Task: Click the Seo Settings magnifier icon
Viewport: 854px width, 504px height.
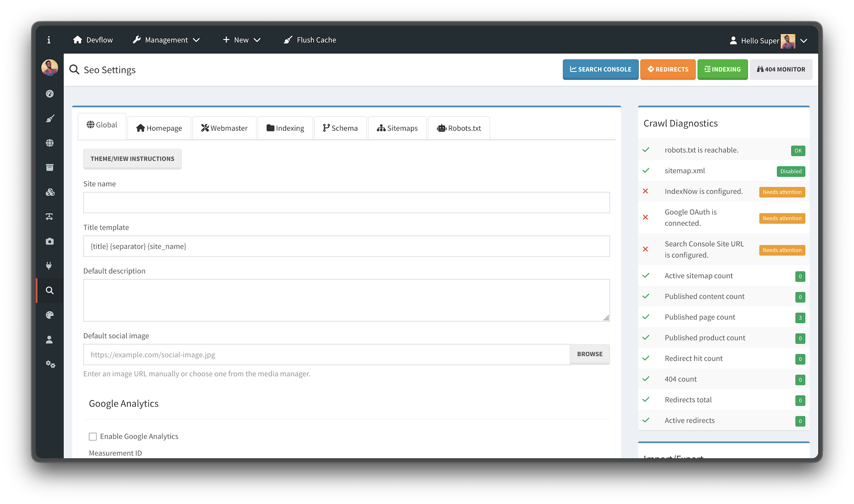Action: [74, 70]
